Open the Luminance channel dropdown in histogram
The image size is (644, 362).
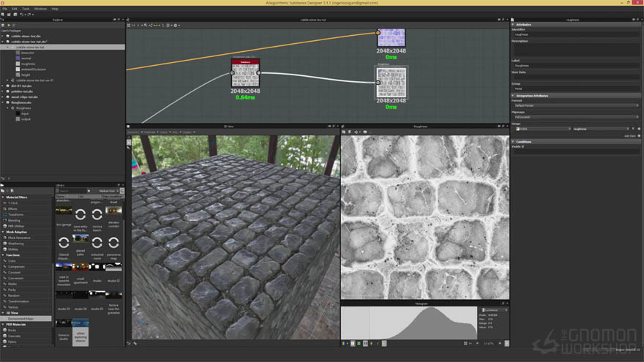pyautogui.click(x=494, y=310)
